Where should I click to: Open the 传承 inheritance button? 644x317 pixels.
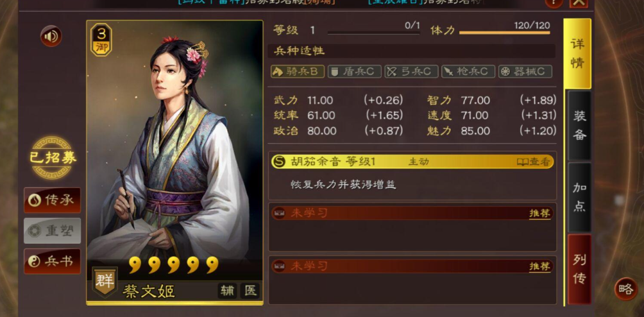tap(52, 200)
